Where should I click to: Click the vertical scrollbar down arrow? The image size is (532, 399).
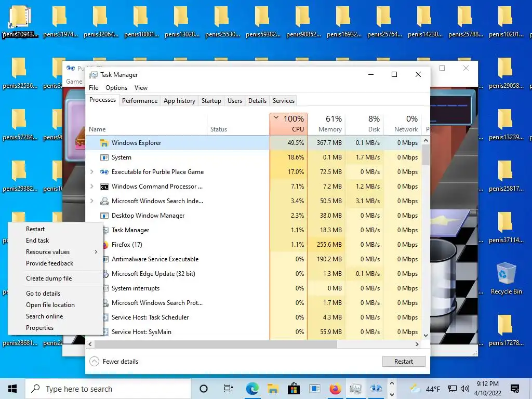[426, 336]
